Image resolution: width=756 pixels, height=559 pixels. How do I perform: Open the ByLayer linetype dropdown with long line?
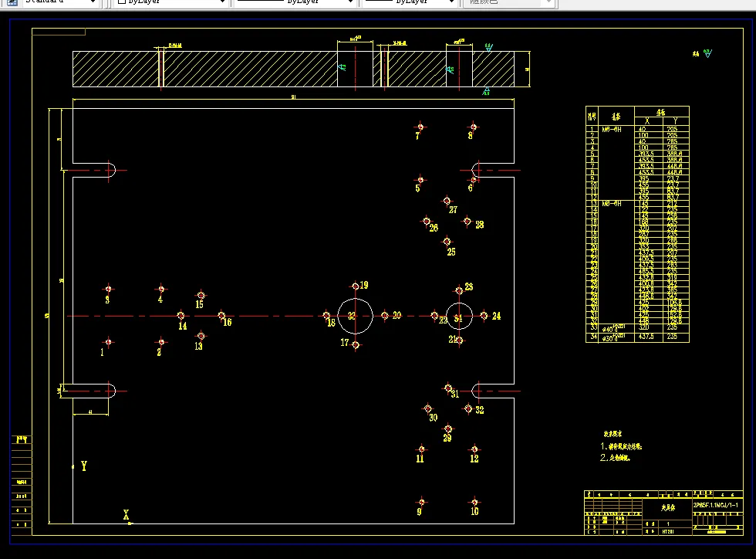tap(295, 2)
